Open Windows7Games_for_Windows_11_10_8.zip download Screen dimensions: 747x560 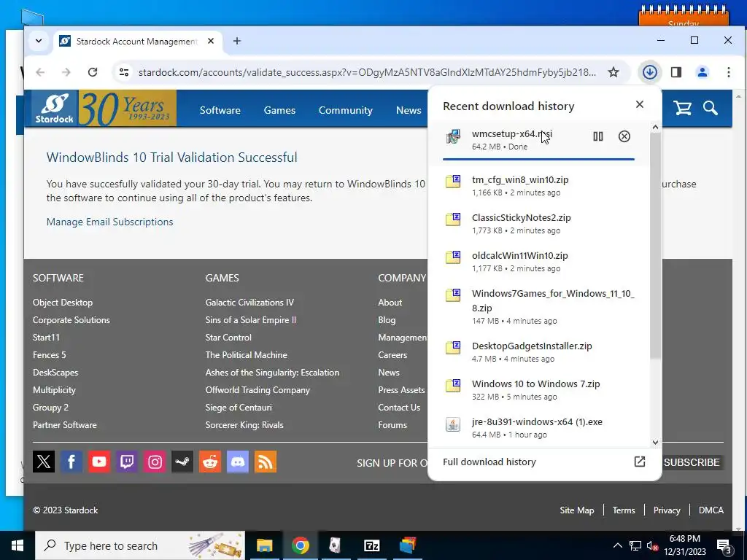(x=538, y=307)
